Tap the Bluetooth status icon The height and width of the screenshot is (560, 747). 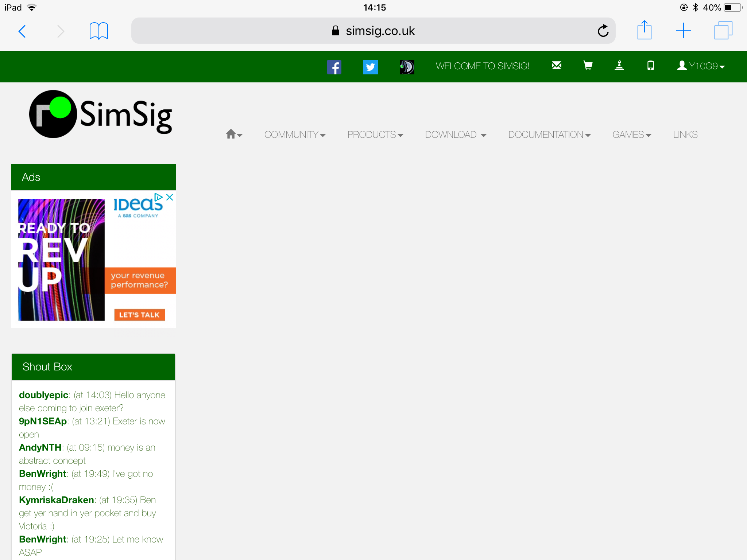click(x=696, y=7)
